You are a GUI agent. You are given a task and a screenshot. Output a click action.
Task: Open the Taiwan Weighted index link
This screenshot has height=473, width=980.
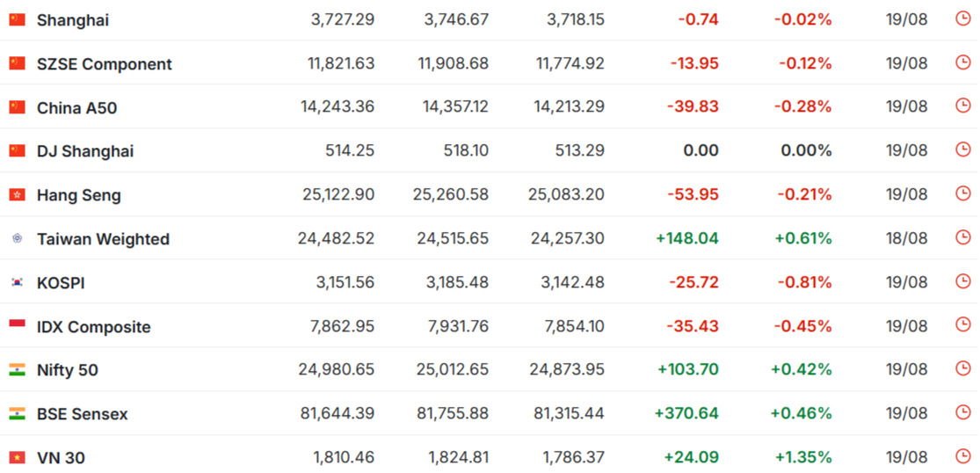[x=103, y=238]
